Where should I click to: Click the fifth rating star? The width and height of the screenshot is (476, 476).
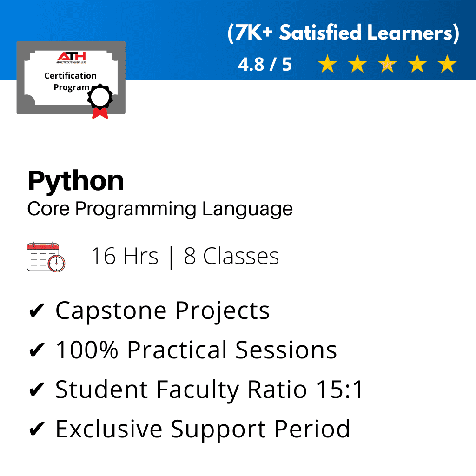point(447,64)
